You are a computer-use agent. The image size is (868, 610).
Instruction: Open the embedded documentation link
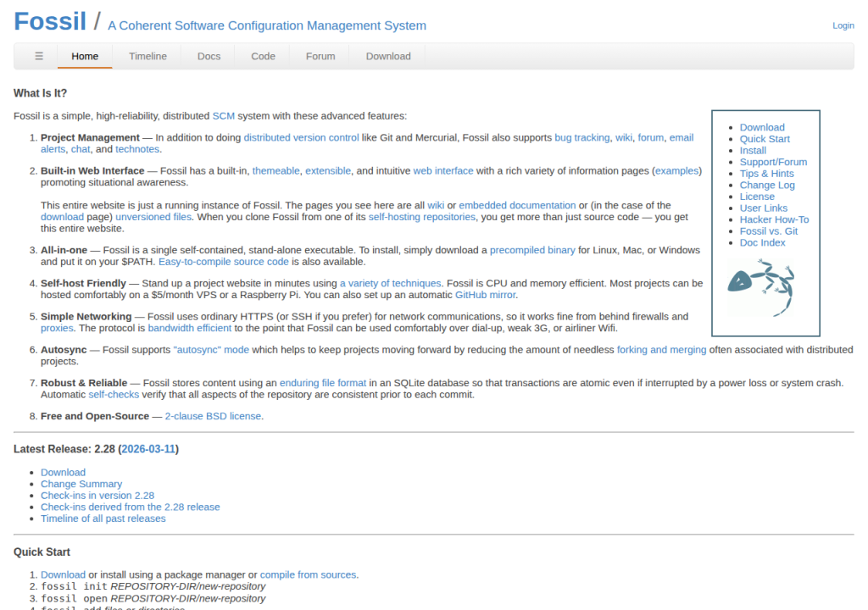[x=517, y=205]
